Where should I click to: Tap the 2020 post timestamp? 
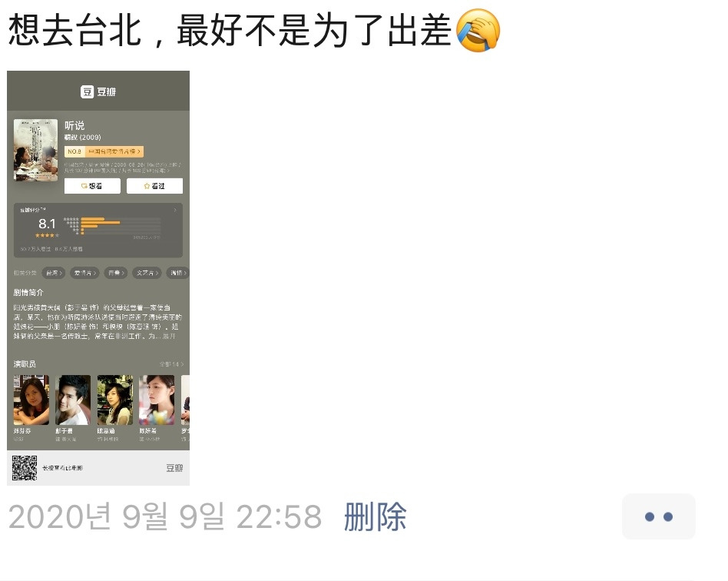pyautogui.click(x=165, y=516)
